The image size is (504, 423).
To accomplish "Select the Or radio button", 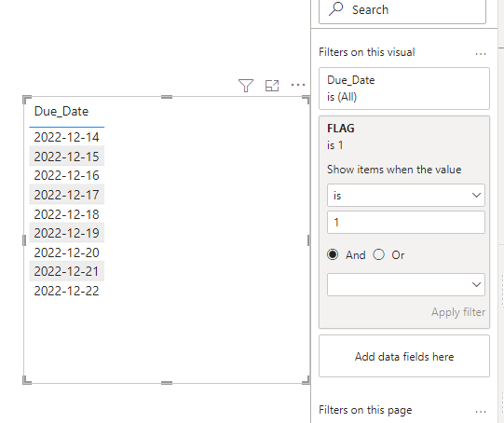I will (x=378, y=254).
